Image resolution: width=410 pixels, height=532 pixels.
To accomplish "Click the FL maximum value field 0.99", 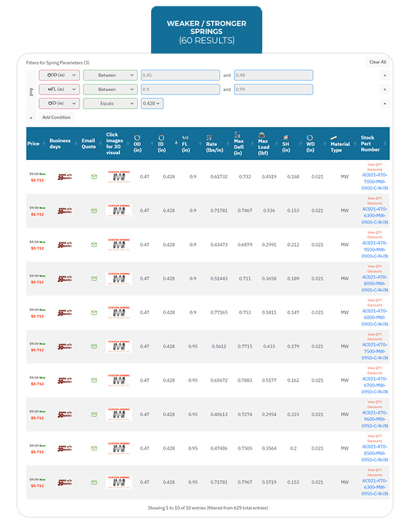I will click(x=273, y=89).
